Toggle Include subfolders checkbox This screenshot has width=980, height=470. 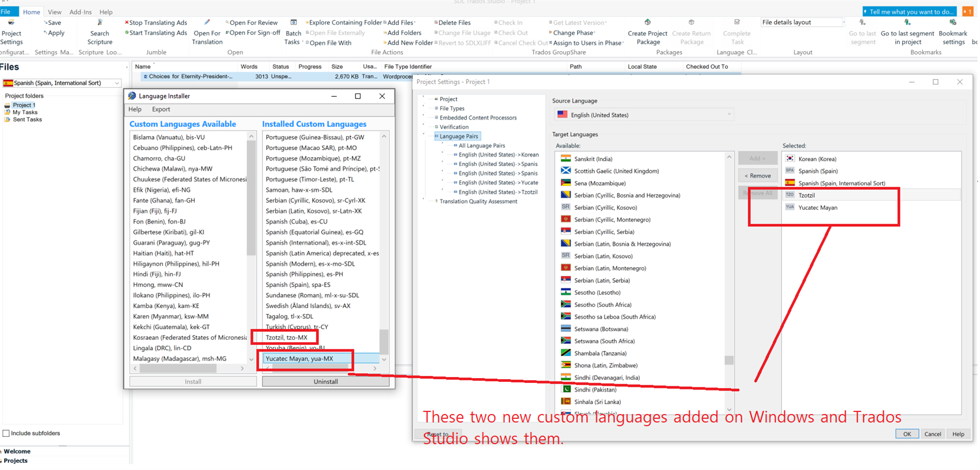point(6,434)
